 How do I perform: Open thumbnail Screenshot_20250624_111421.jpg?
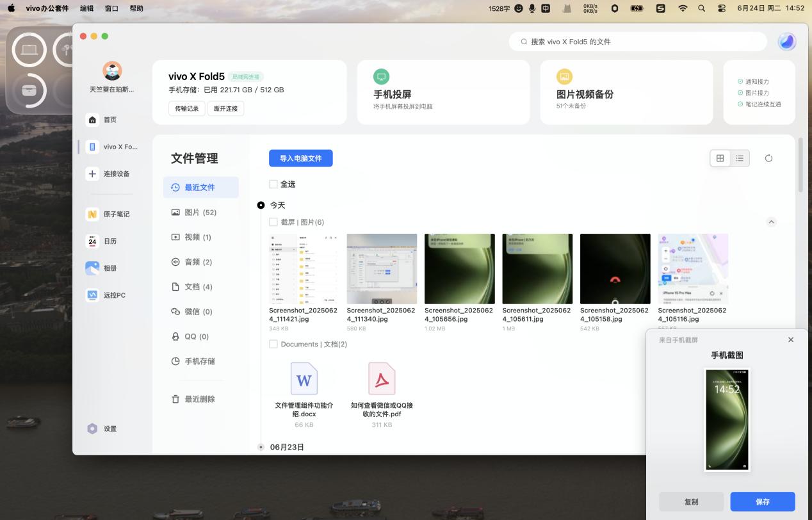304,269
